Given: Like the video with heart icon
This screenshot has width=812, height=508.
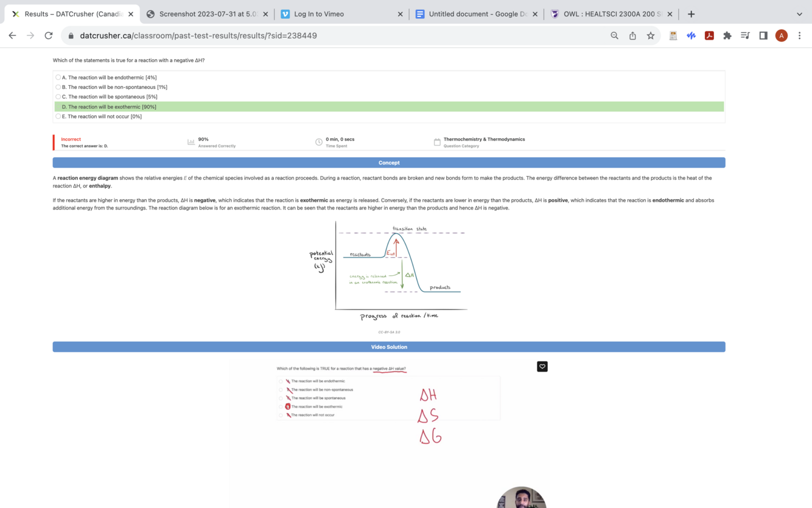Looking at the screenshot, I should pyautogui.click(x=542, y=366).
